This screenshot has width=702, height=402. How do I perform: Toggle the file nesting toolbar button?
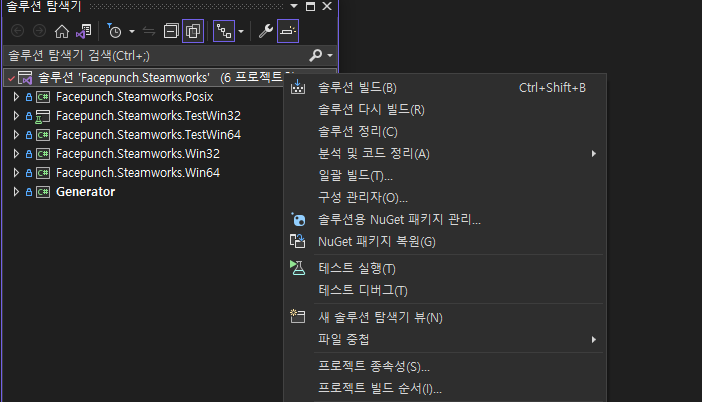(x=224, y=31)
